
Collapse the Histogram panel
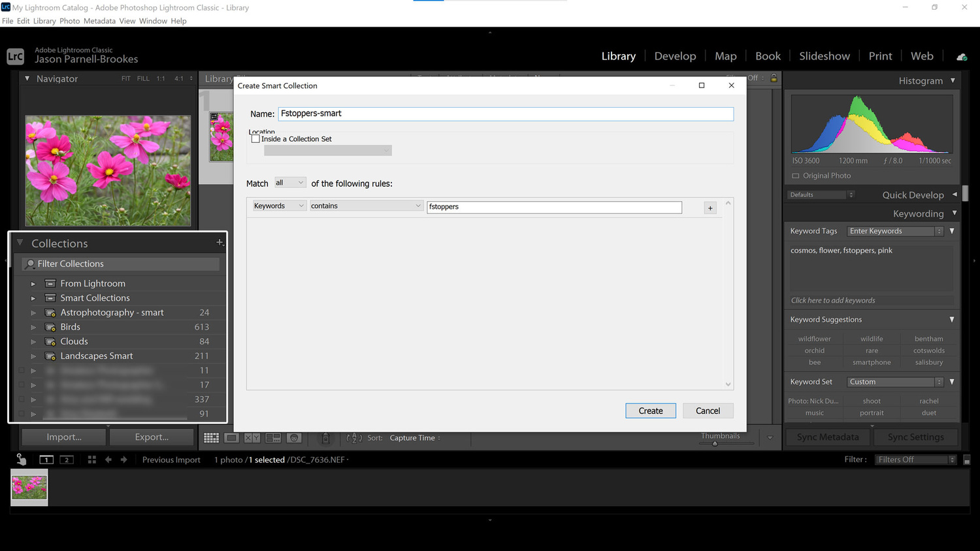pos(953,80)
